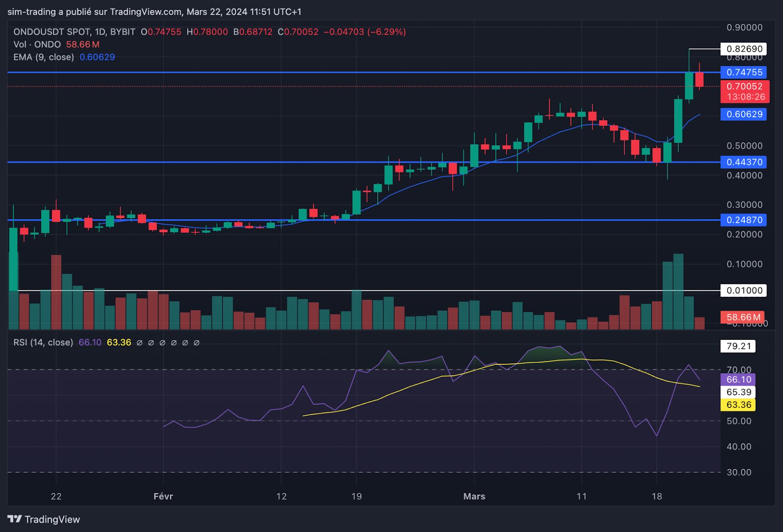This screenshot has height=532, width=783.
Task: Select the 0.24870 horizontal level tag
Action: (744, 220)
